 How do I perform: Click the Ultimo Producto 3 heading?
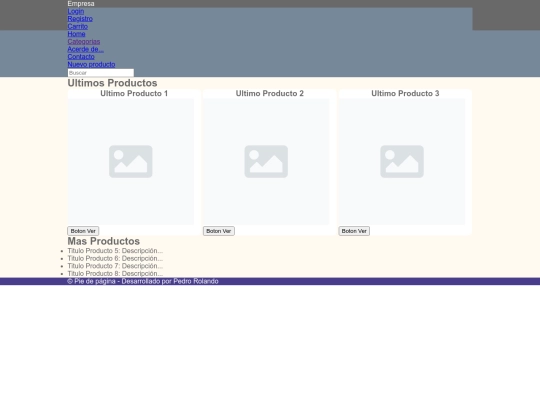click(x=405, y=94)
